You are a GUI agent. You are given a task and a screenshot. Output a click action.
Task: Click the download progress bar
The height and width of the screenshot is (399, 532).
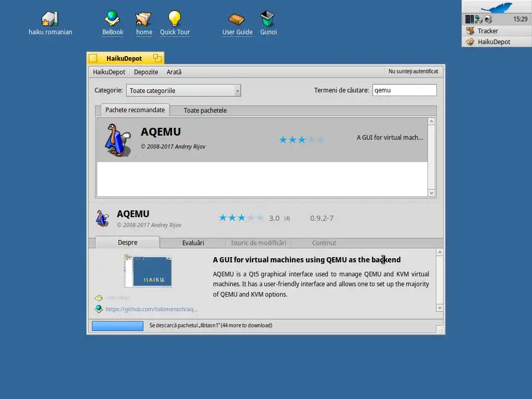click(118, 326)
